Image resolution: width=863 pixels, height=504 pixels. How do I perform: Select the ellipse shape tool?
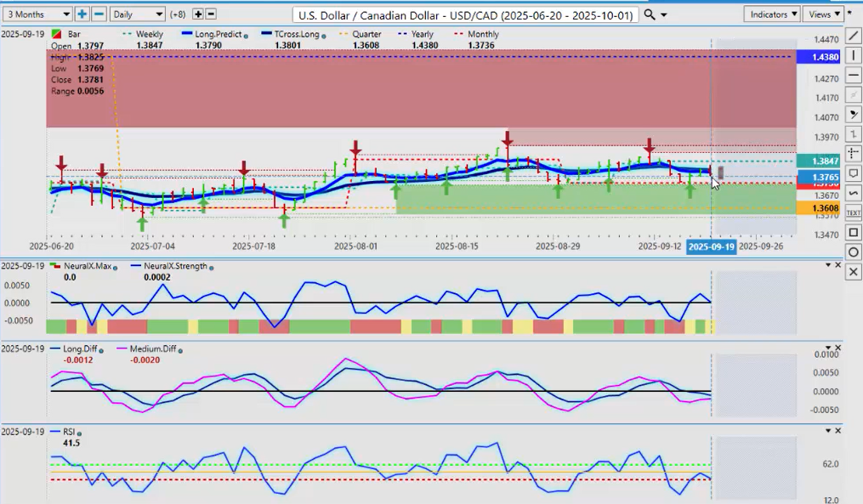(x=853, y=252)
